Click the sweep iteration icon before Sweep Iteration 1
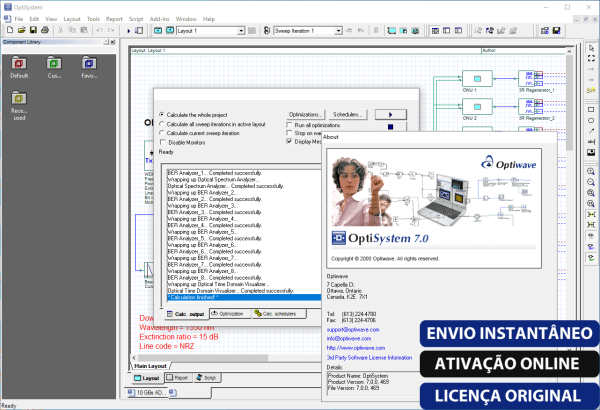The image size is (600, 410). [x=267, y=31]
